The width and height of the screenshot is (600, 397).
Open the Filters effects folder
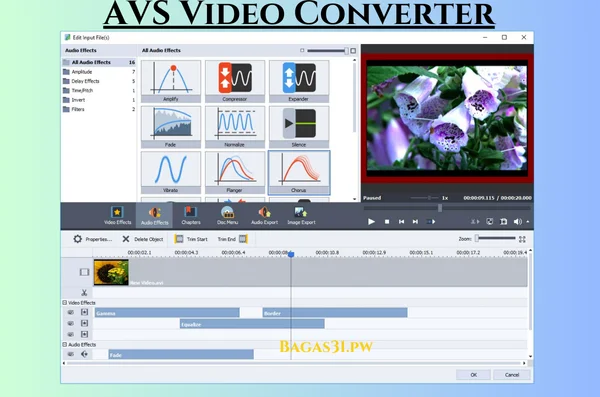(99, 109)
